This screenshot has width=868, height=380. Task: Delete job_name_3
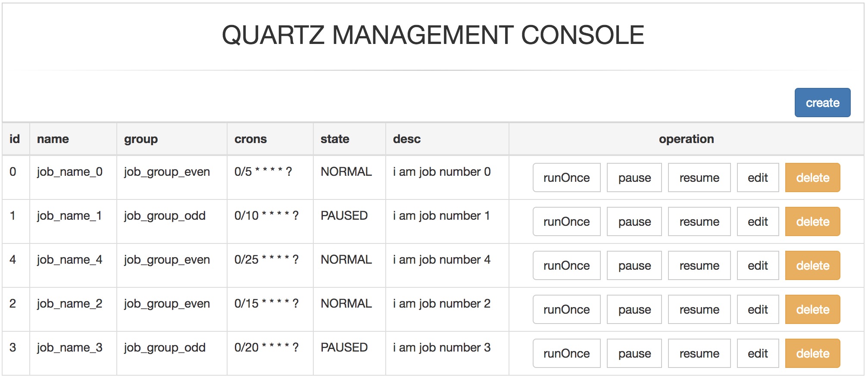pyautogui.click(x=812, y=353)
